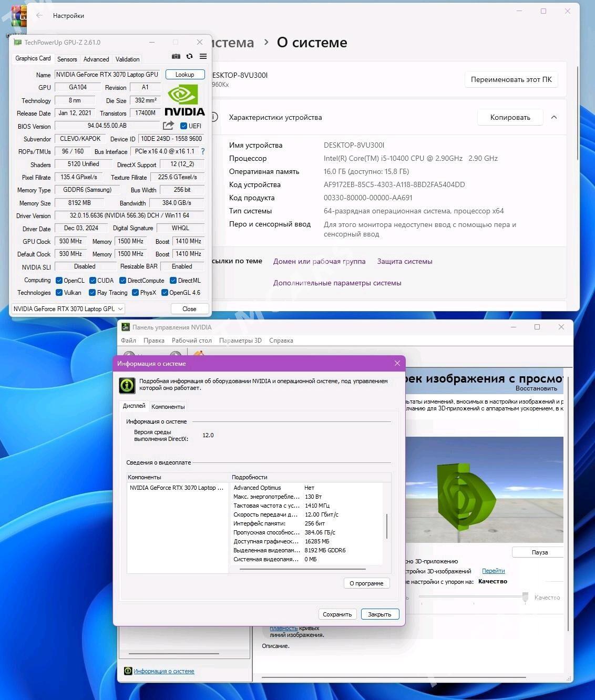Image resolution: width=595 pixels, height=700 pixels.
Task: Click the GPU-Z refresh icon
Action: (x=190, y=56)
